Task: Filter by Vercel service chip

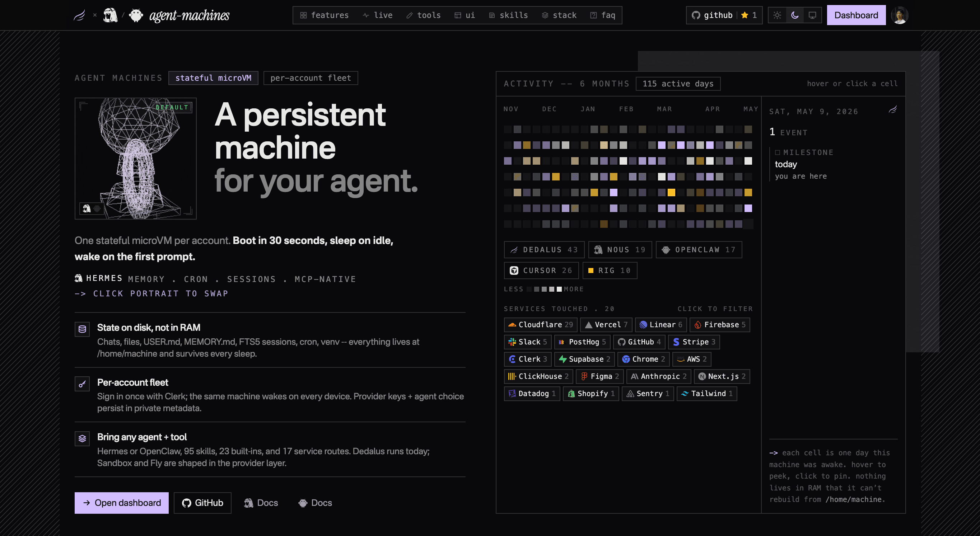Action: click(606, 325)
